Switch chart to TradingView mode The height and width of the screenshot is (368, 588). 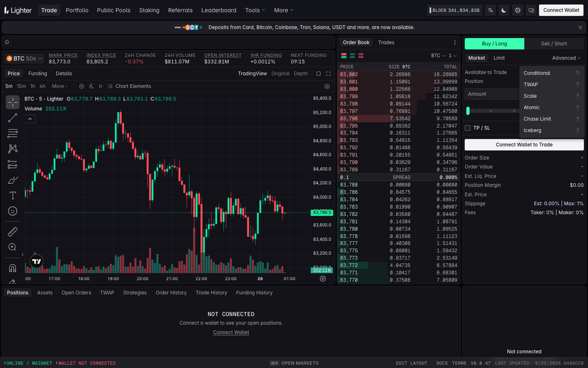tap(252, 74)
